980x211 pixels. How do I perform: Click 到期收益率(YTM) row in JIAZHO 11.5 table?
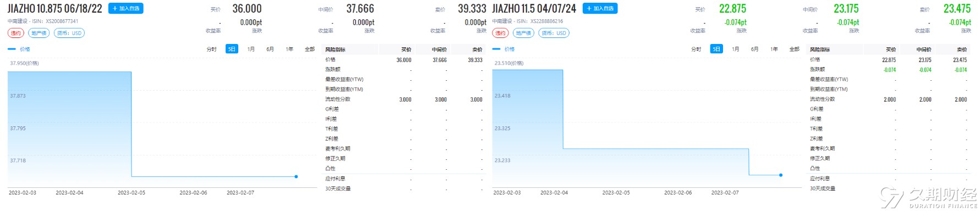(x=889, y=90)
